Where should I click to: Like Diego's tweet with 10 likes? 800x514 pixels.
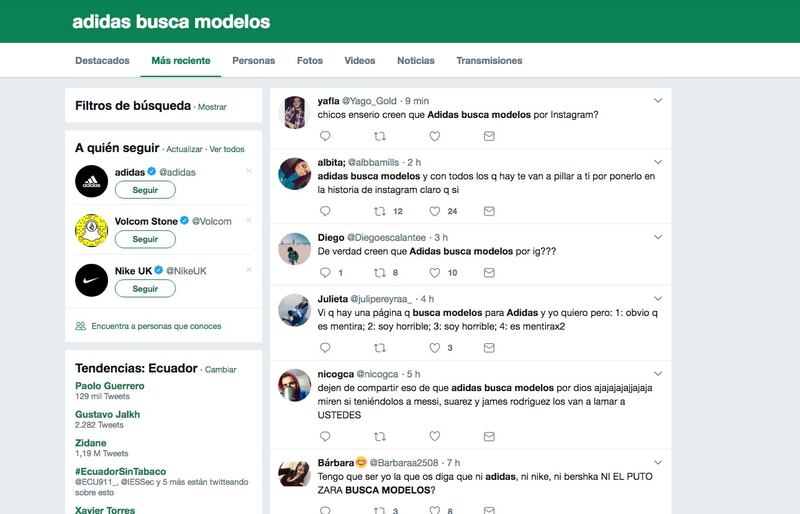point(434,273)
